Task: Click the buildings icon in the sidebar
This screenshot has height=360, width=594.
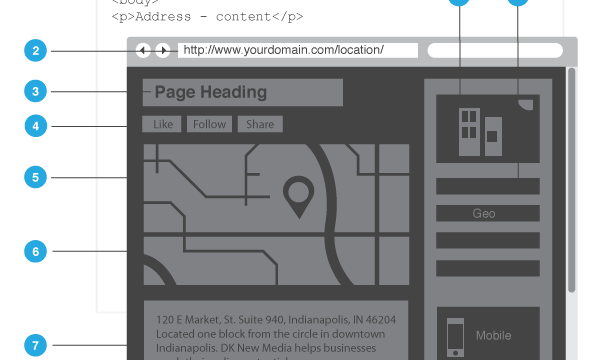Action: tap(480, 132)
